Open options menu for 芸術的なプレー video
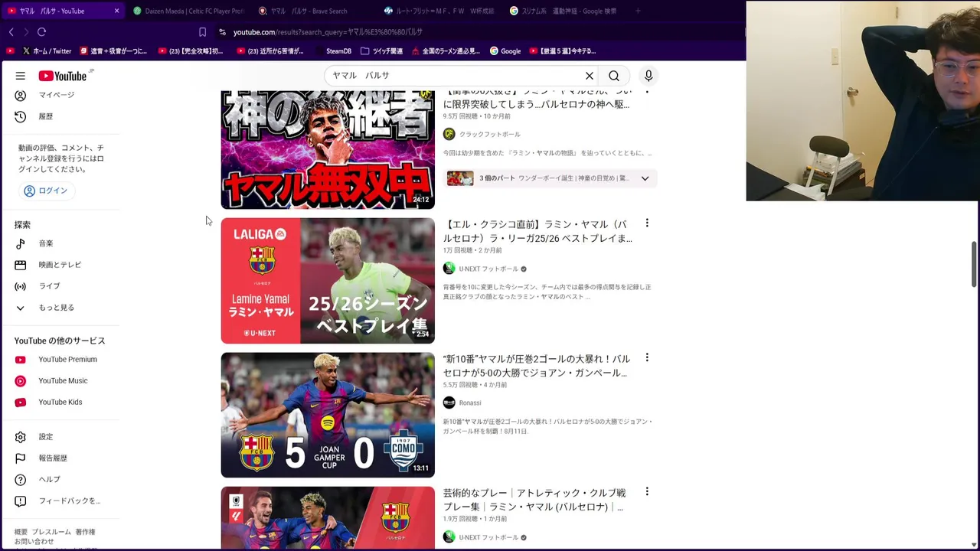The height and width of the screenshot is (551, 980). 647,491
